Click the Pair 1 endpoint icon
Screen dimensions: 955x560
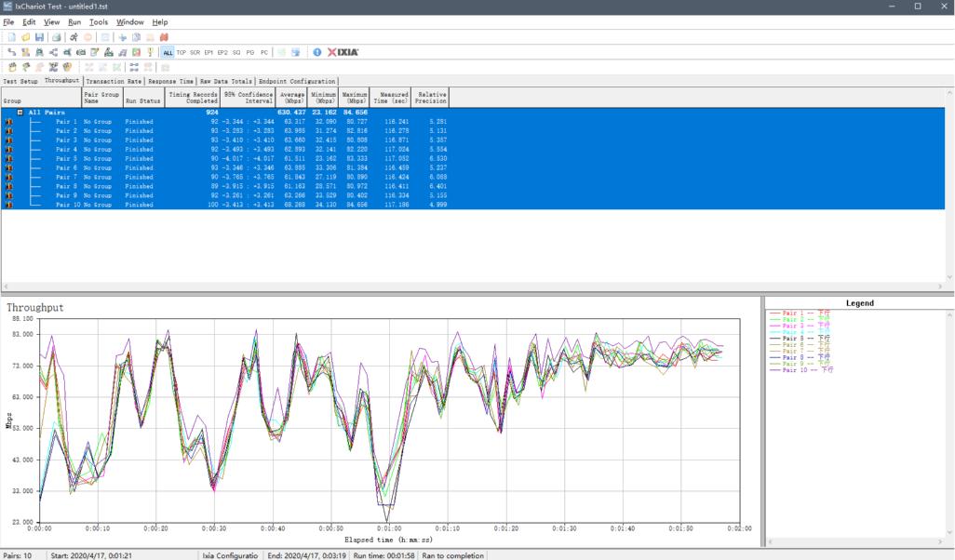pos(8,121)
